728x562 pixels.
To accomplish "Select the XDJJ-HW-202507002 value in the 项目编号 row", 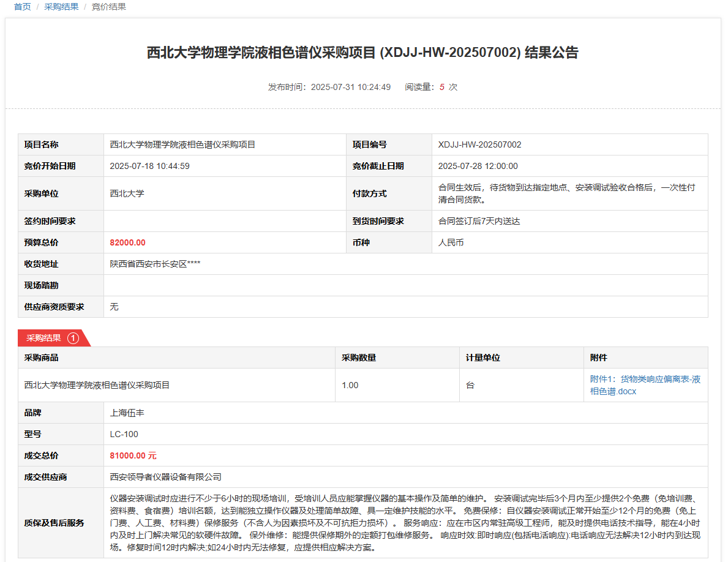I will [479, 145].
